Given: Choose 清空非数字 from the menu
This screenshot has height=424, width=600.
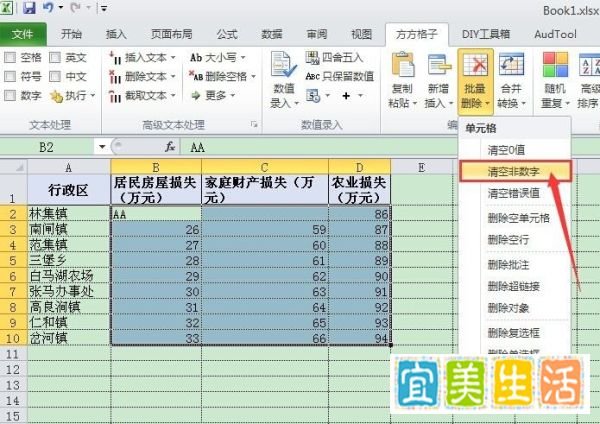Looking at the screenshot, I should [x=515, y=171].
